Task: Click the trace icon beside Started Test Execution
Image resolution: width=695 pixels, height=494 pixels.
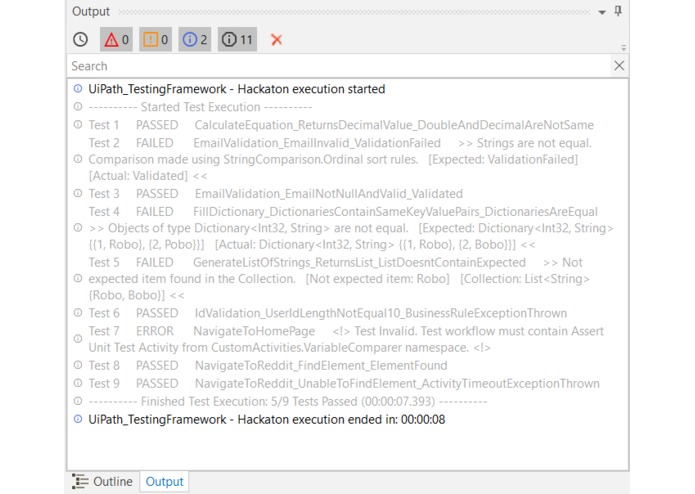Action: (x=78, y=106)
